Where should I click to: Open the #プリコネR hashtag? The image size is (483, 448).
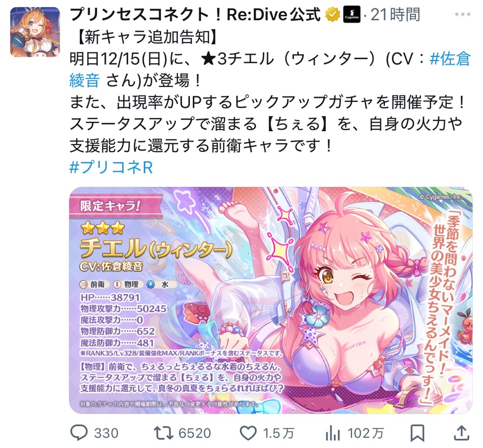click(x=111, y=168)
